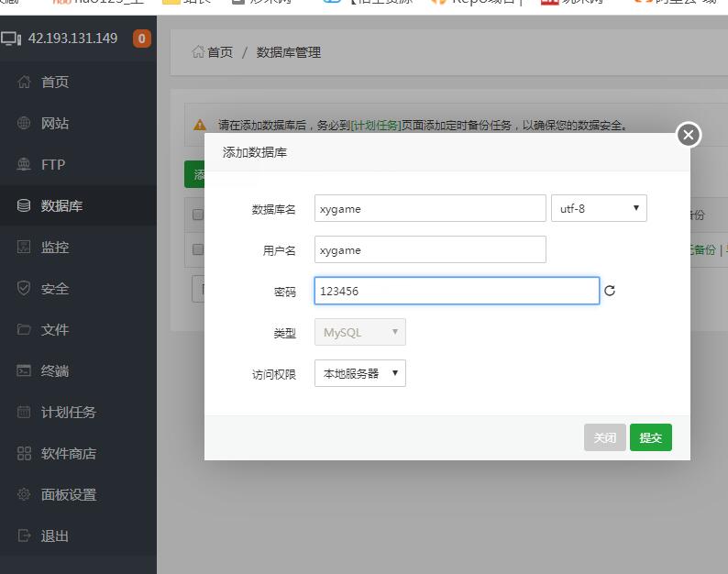
Task: Click the 密码 password input field
Action: [x=457, y=291]
